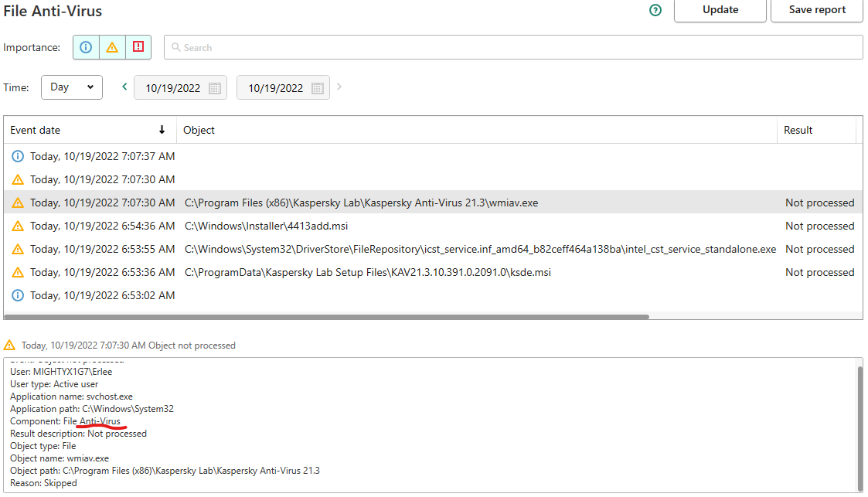Sort by the Event date column header

90,130
